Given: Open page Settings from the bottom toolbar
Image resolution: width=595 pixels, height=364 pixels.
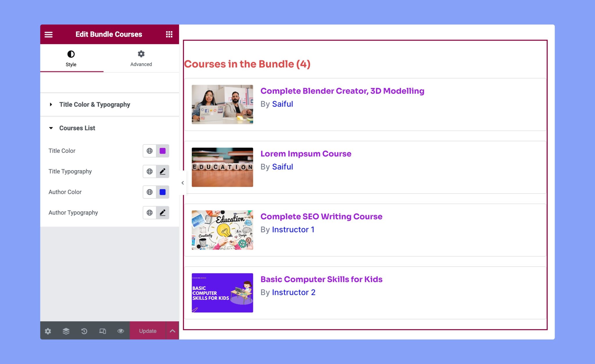Looking at the screenshot, I should point(48,331).
